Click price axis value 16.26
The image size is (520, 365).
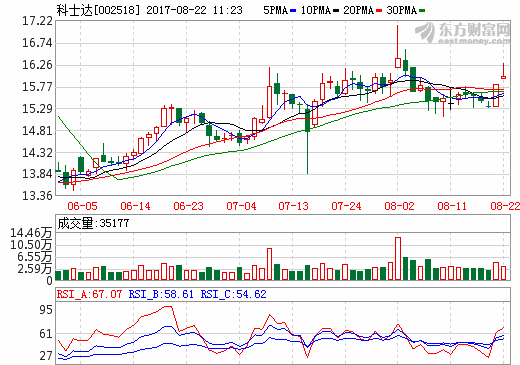tap(37, 65)
